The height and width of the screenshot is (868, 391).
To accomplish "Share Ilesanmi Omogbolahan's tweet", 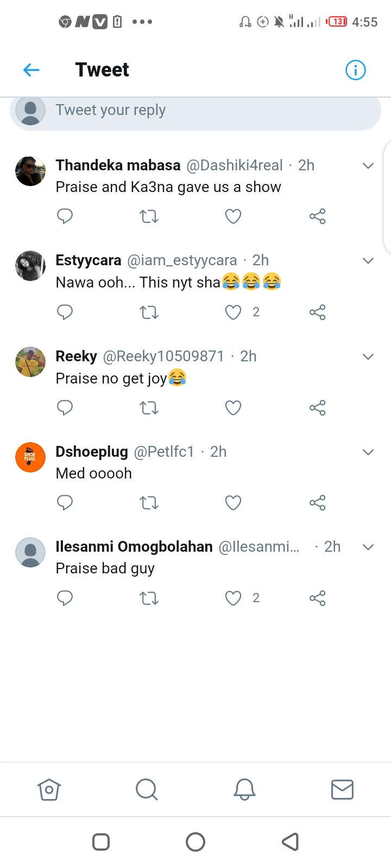I will (x=317, y=598).
